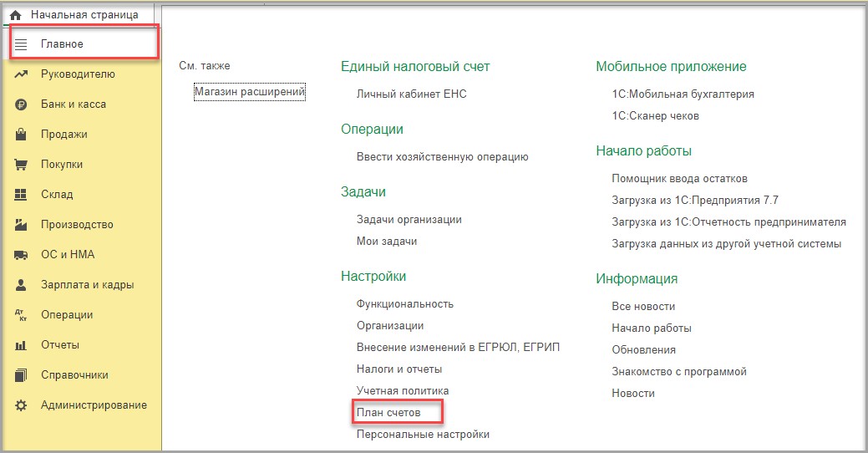Open the Обновления link

click(x=644, y=350)
